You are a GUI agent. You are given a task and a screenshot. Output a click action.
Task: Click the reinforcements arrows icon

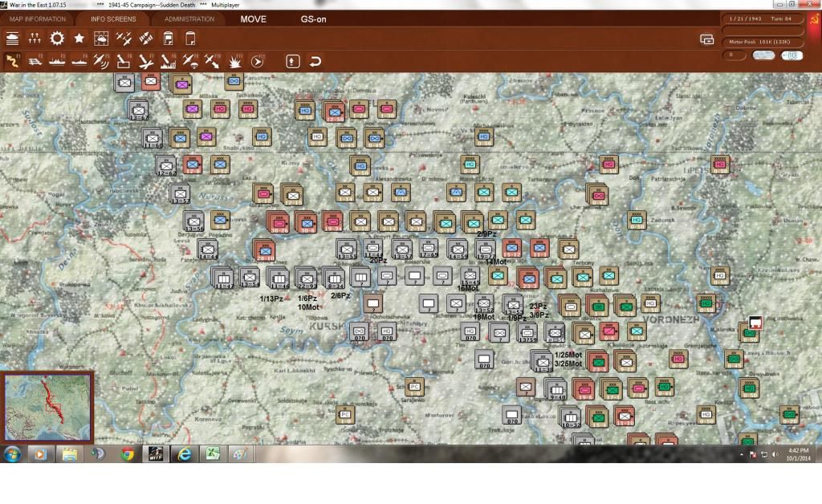click(x=35, y=39)
